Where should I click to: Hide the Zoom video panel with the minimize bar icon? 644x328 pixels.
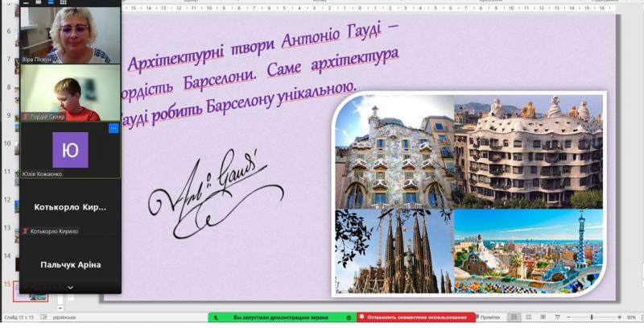point(26,2)
